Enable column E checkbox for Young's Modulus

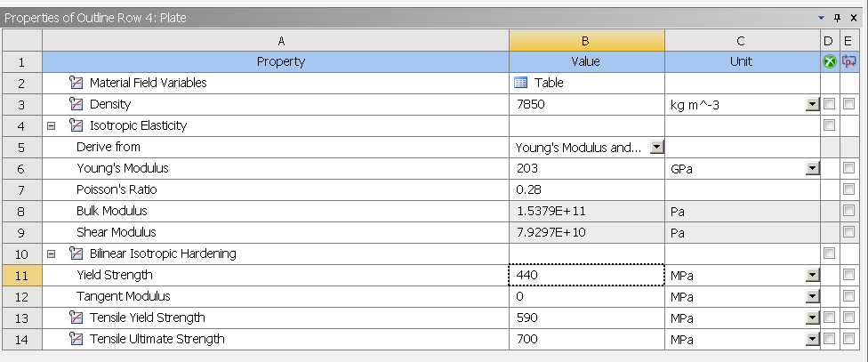pos(848,168)
